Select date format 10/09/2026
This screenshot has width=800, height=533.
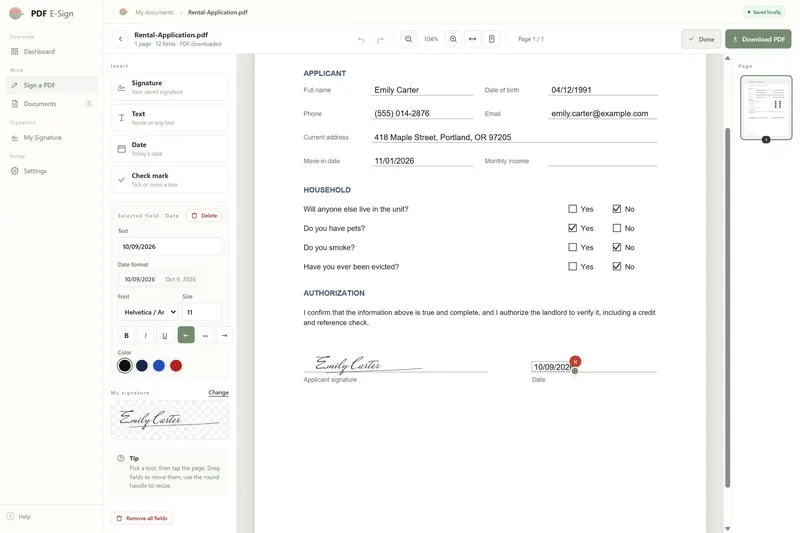[140, 279]
